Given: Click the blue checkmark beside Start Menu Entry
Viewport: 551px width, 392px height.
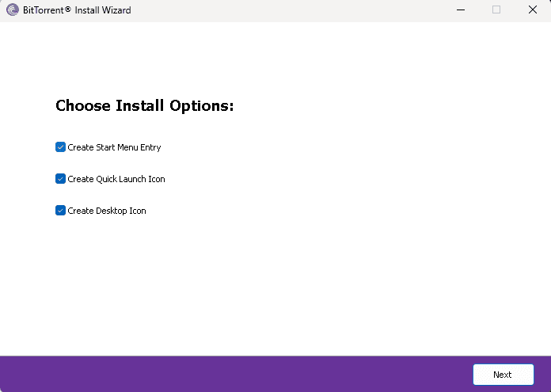Looking at the screenshot, I should pyautogui.click(x=60, y=147).
